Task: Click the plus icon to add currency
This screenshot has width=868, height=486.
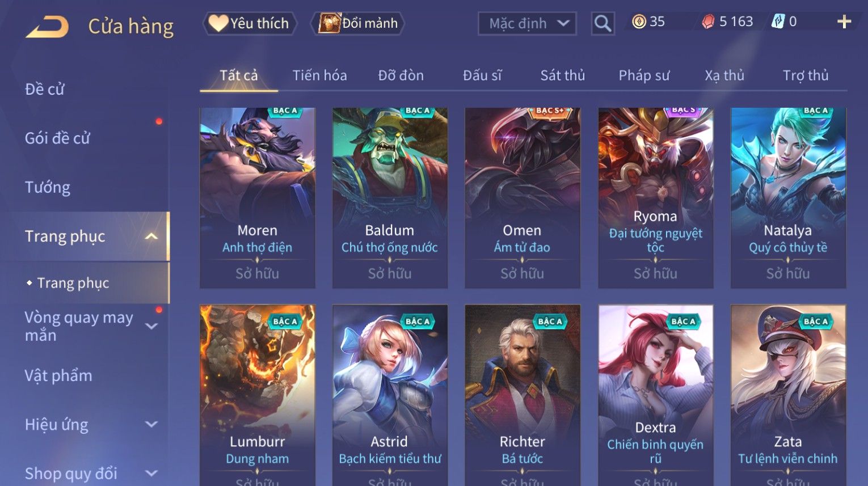Action: (844, 22)
